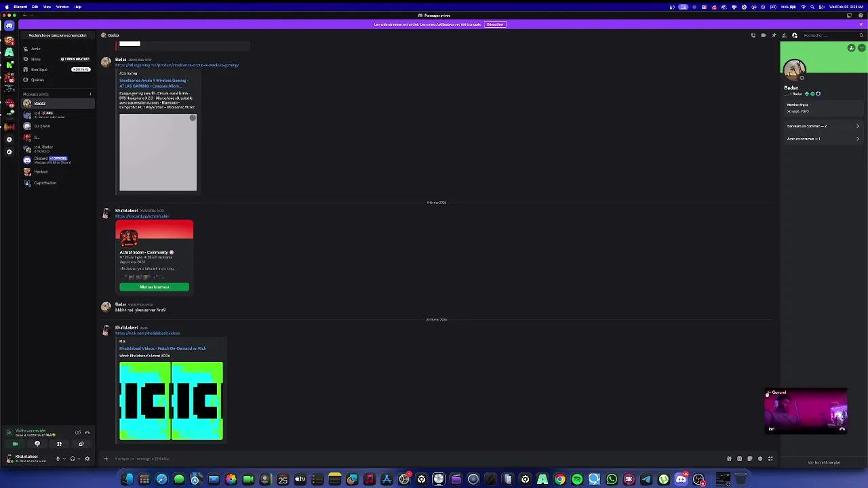868x488 pixels.
Task: Open Khalidlabeel Videos embed title link
Action: (163, 348)
